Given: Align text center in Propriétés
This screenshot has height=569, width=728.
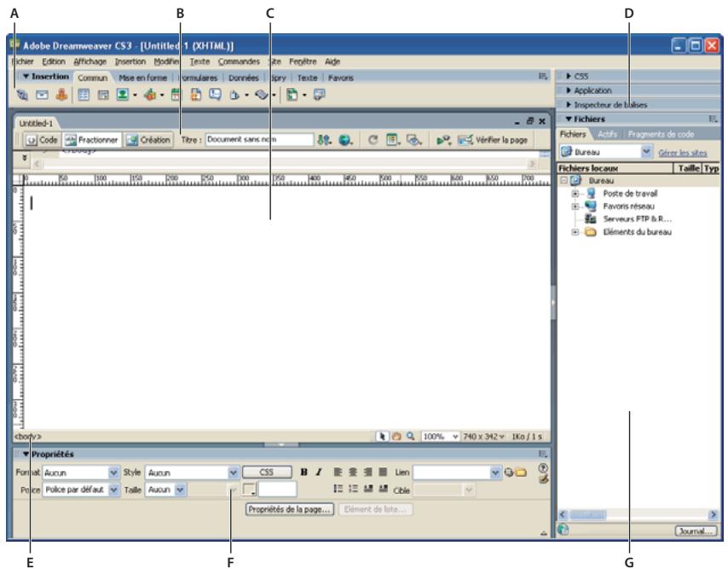Looking at the screenshot, I should (353, 472).
